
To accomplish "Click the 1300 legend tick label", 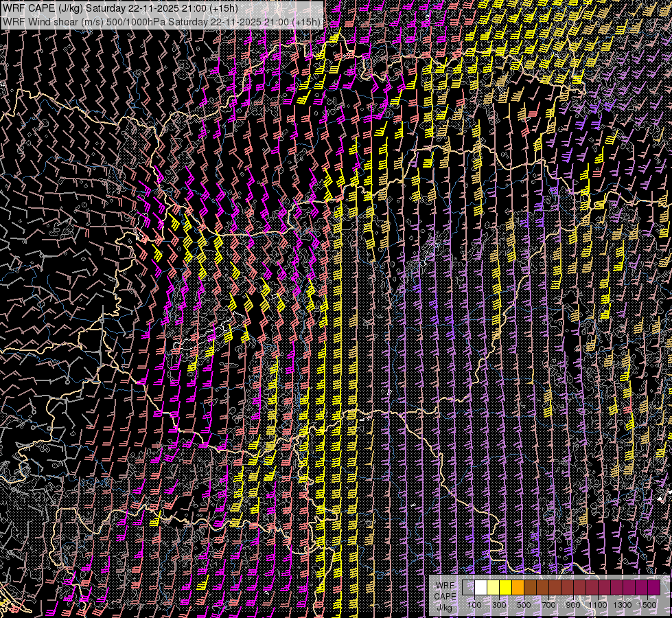I will (x=623, y=605).
